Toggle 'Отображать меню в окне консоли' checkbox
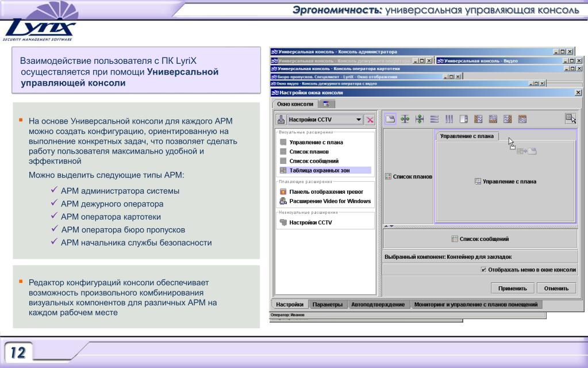Screen dimensions: 588x368 484,270
